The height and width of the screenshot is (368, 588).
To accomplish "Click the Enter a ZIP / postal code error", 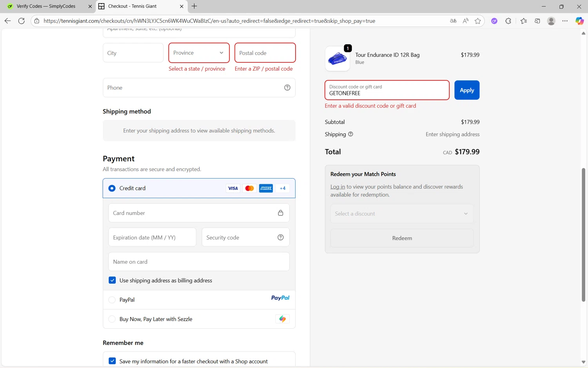I will [263, 69].
